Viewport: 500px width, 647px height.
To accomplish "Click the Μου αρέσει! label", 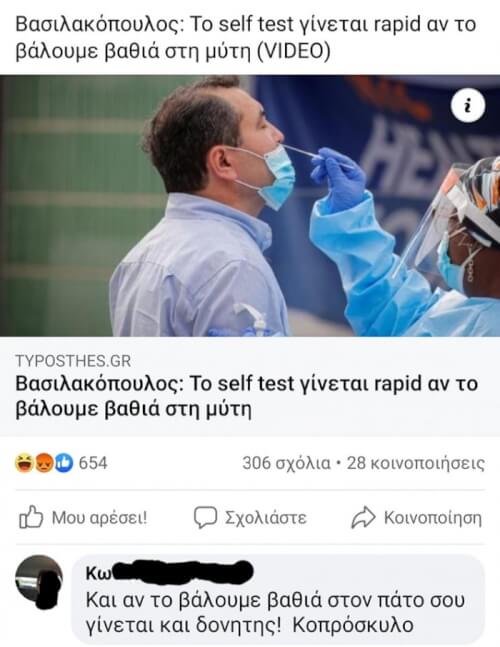I will click(x=99, y=517).
